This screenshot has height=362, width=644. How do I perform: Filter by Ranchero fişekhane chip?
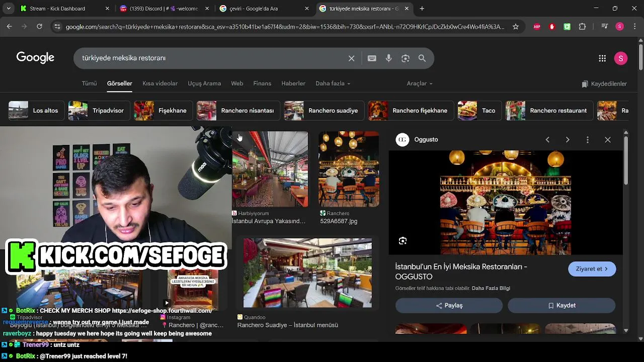(x=411, y=111)
